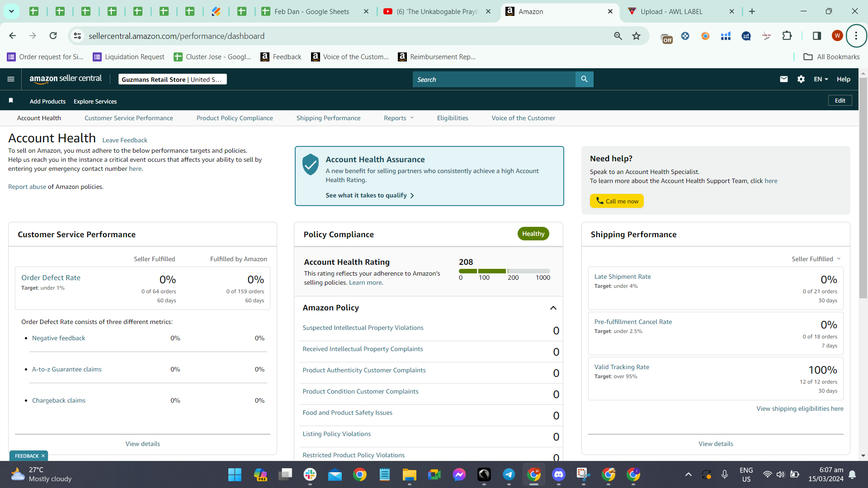The width and height of the screenshot is (868, 488).
Task: Click Learn more in Account Health Rating
Action: (x=365, y=282)
